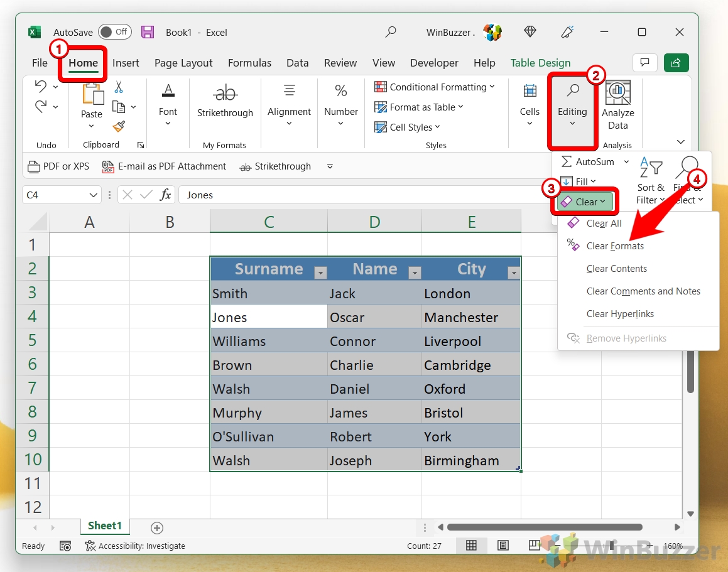Switch to Page Break Preview view icon
Screen dimensions: 728x572
(x=533, y=545)
